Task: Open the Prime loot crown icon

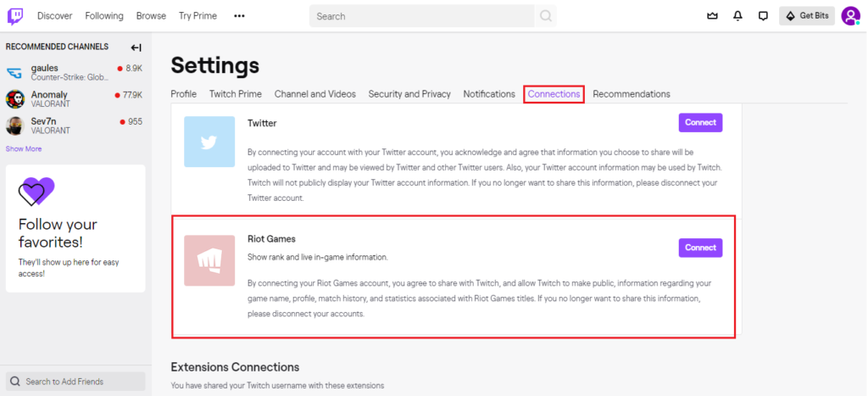Action: click(712, 15)
